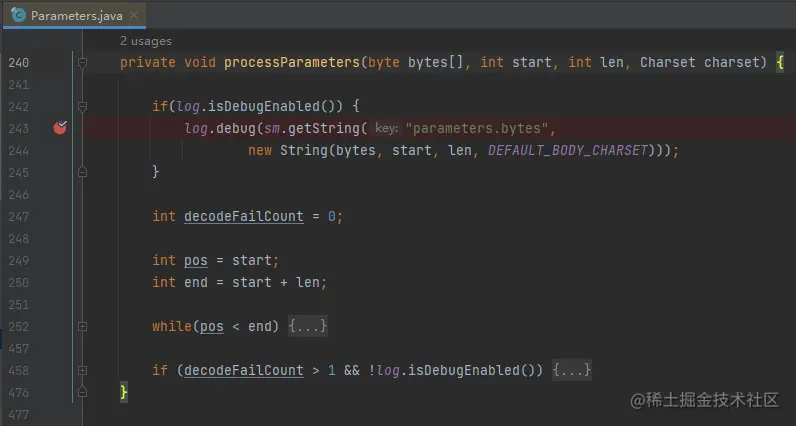The image size is (796, 426).
Task: Click the fold end marker at line 476
Action: click(x=82, y=392)
